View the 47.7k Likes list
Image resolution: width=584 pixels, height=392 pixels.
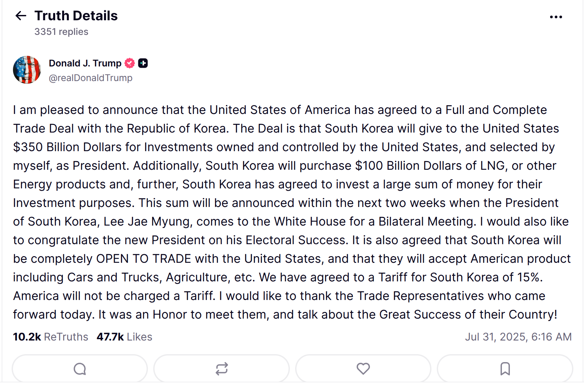coord(124,337)
